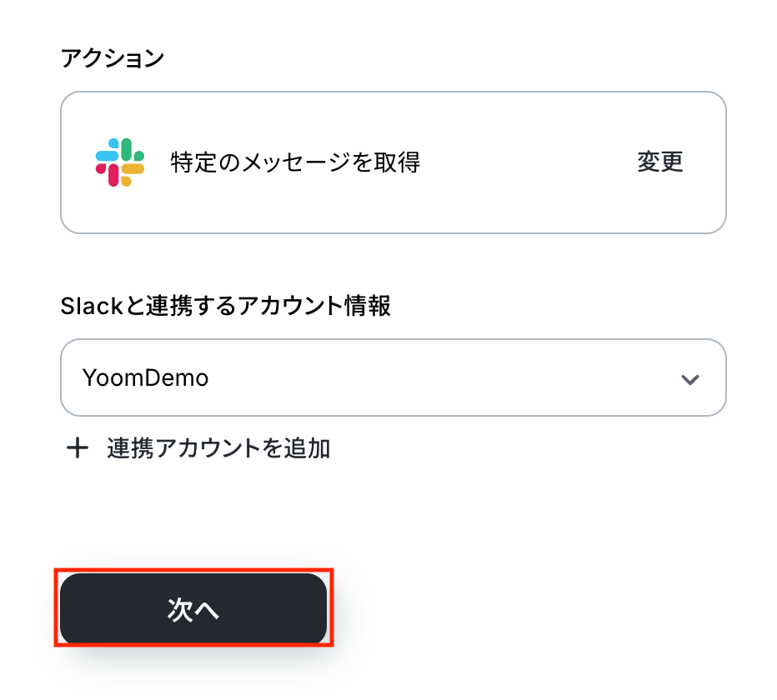This screenshot has height=700, width=777.
Task: Open the YoomDemo account dropdown
Action: 393,377
